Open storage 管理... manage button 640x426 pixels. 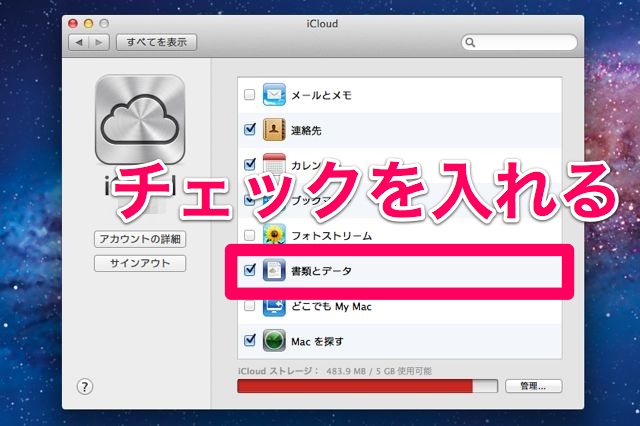click(533, 386)
